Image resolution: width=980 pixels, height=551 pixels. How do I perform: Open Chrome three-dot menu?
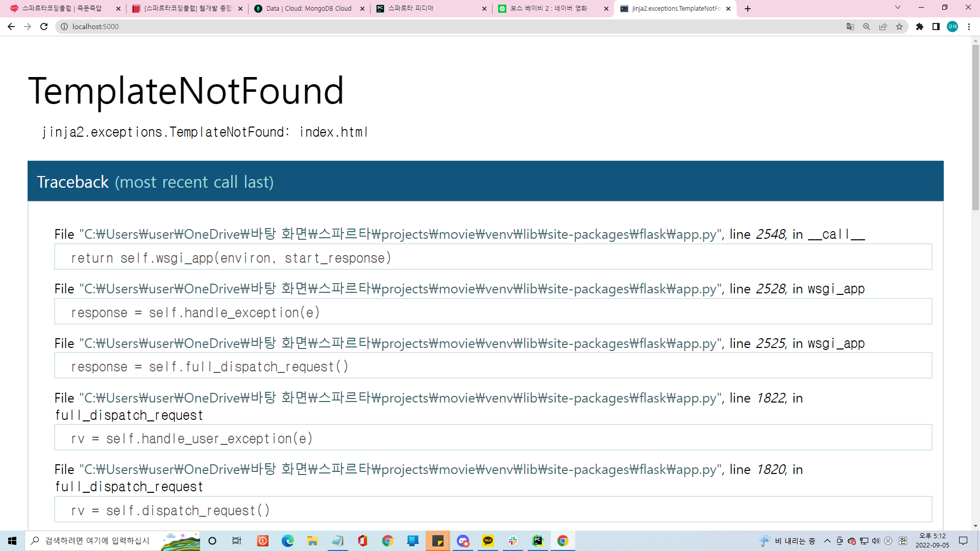point(969,27)
